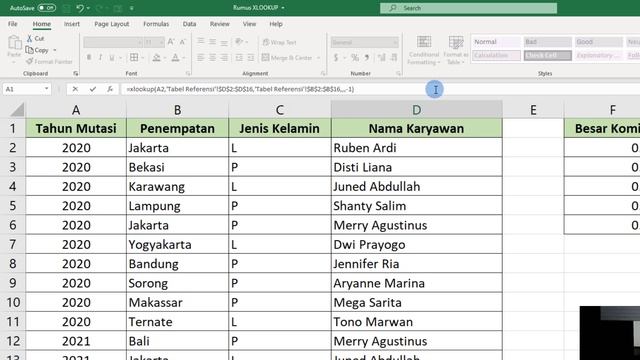Click the Decrease Font Size icon
Image resolution: width=640 pixels, height=360 pixels.
tap(182, 42)
